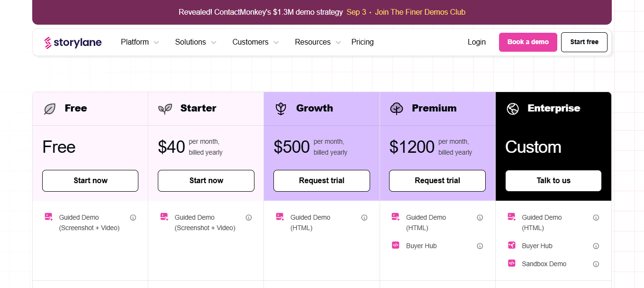
Task: Click the Starter plan sprout icon
Action: click(x=165, y=109)
